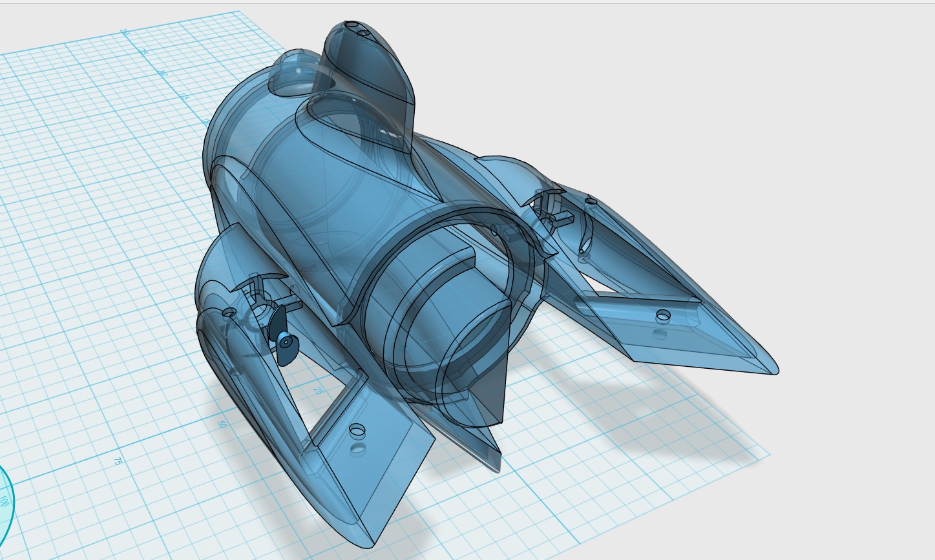
Task: Click the grid label "175"
Action: pyautogui.click(x=185, y=97)
